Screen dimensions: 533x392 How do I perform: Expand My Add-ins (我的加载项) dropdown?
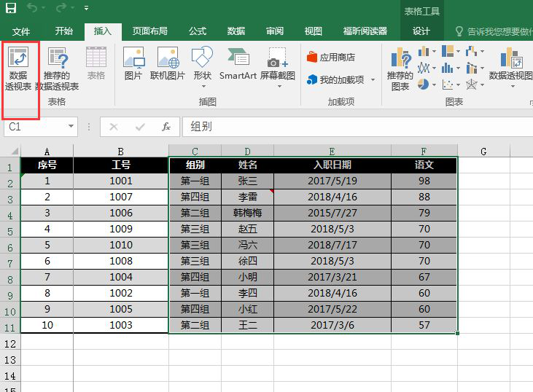click(373, 80)
